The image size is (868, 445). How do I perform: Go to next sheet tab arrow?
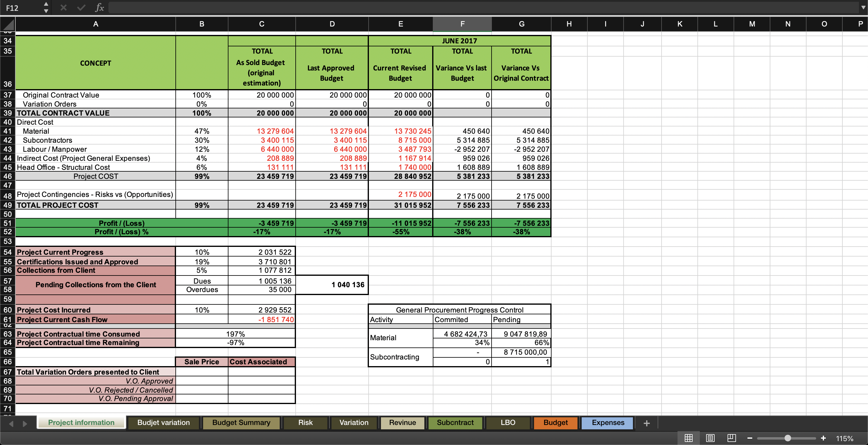click(25, 423)
